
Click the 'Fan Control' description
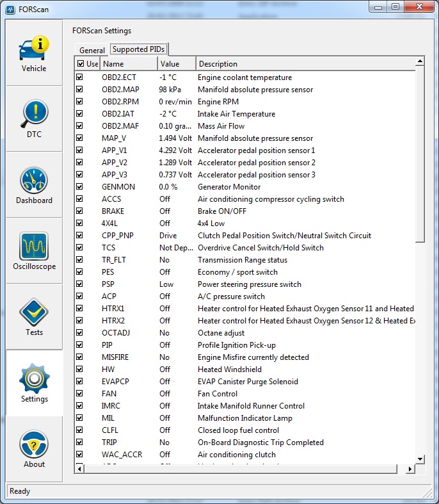217,394
